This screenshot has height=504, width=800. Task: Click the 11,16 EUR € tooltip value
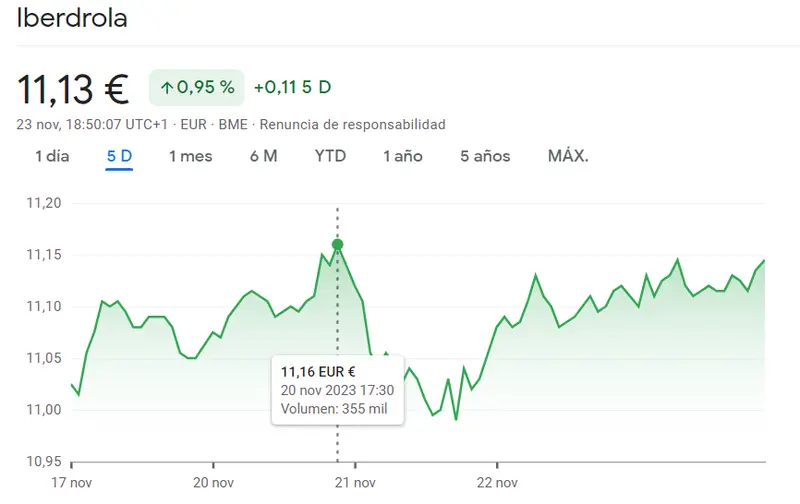pos(318,372)
